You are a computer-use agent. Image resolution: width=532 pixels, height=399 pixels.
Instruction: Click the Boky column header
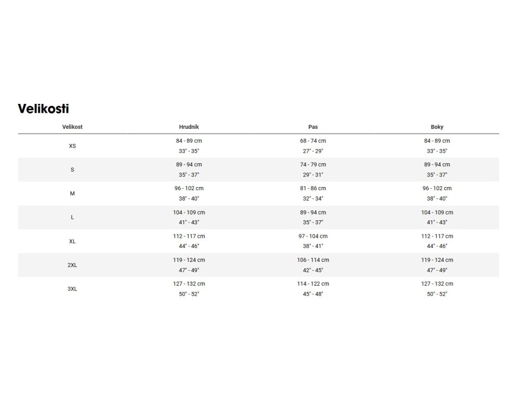[437, 127]
